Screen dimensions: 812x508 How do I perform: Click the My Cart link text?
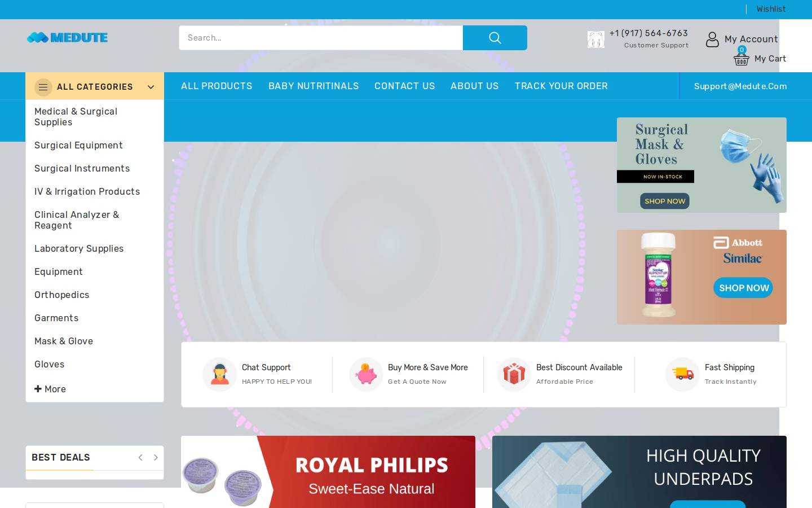770,59
